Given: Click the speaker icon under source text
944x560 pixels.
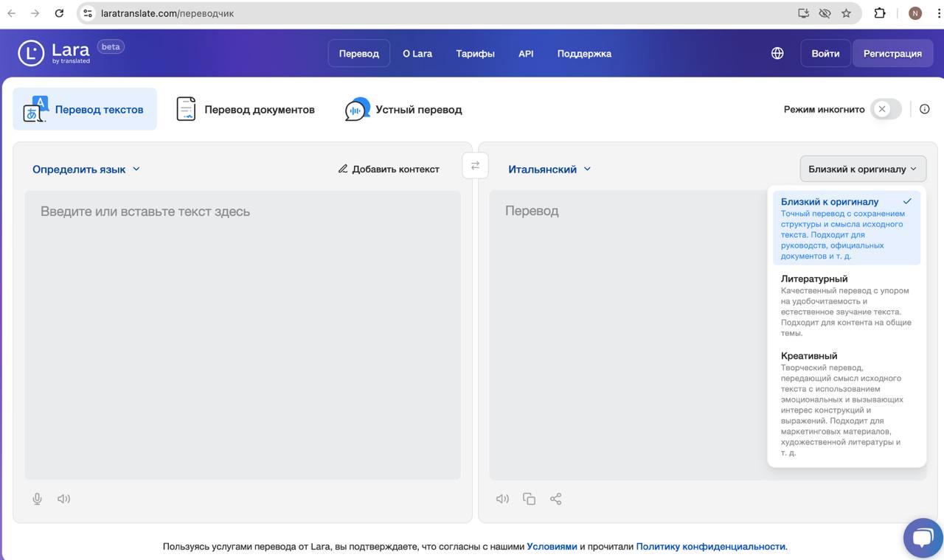Looking at the screenshot, I should click(x=64, y=499).
